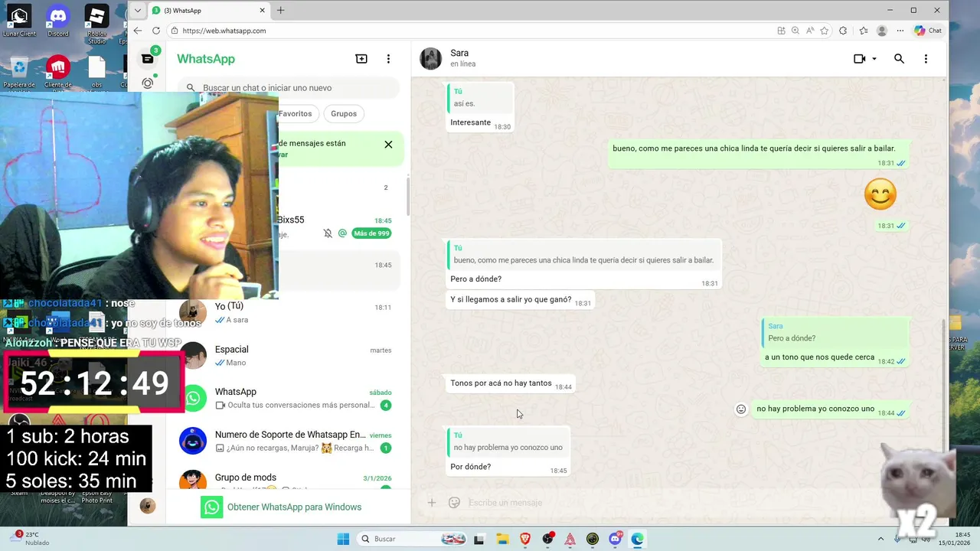
Task: Open the tab search dropdown in Edge
Action: pyautogui.click(x=138, y=11)
